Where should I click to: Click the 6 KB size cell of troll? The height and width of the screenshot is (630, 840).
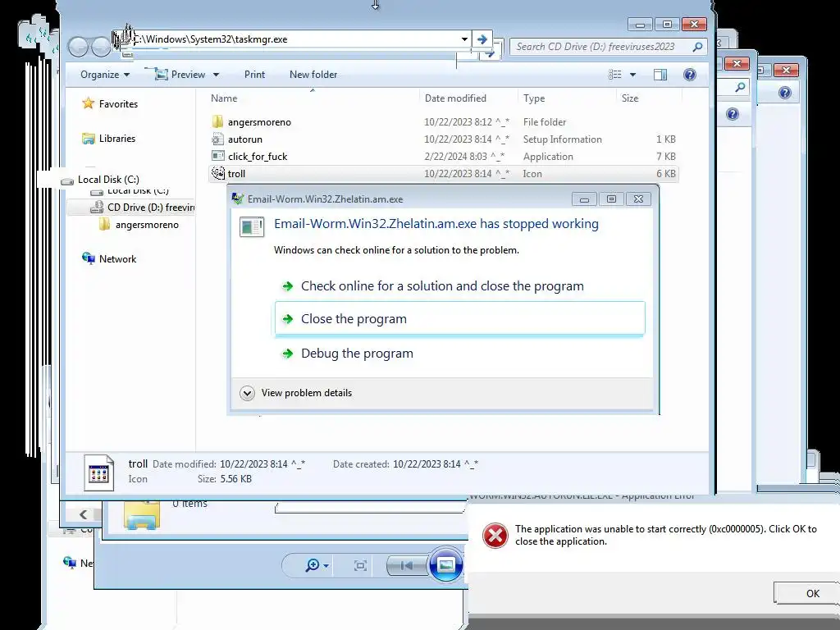click(666, 174)
